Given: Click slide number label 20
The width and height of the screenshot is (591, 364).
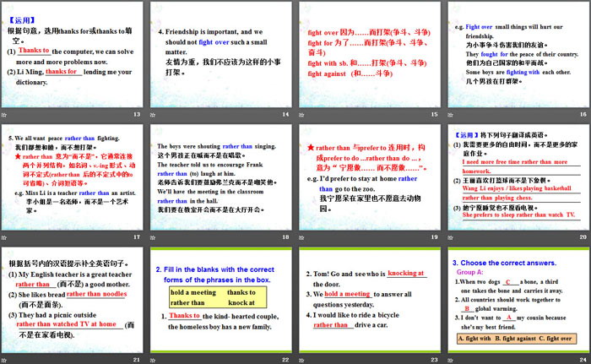Looking at the screenshot, I should (583, 236).
